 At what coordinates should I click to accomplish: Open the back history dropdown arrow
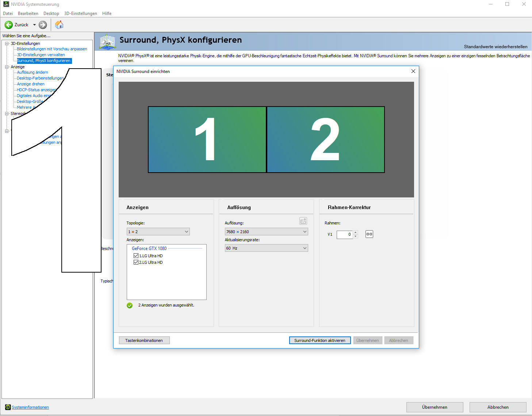click(x=35, y=25)
